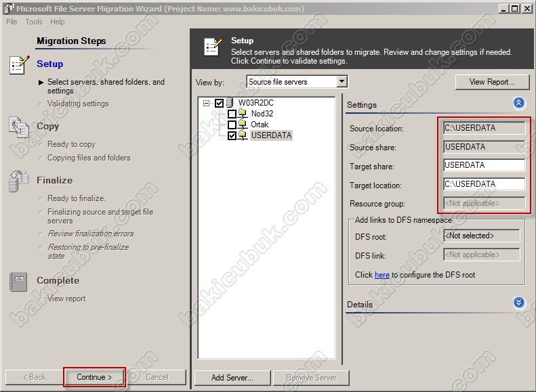536x392 pixels.
Task: Click the Target location input field
Action: (484, 184)
